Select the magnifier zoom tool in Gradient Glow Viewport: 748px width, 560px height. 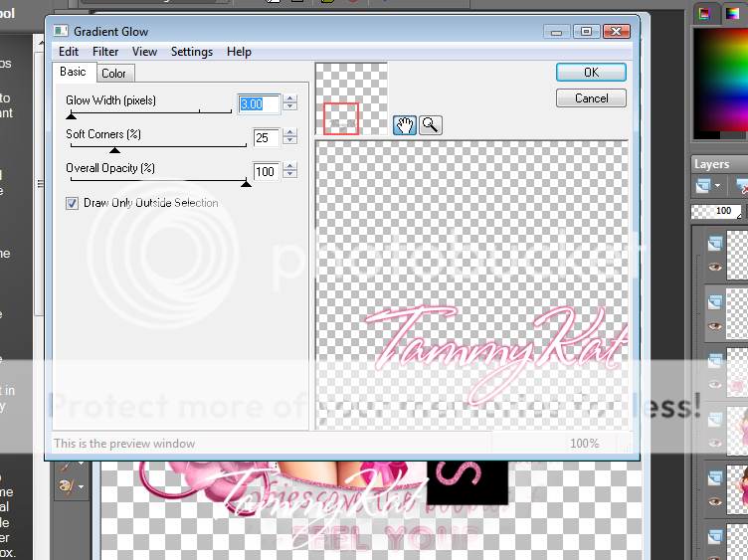tap(431, 125)
